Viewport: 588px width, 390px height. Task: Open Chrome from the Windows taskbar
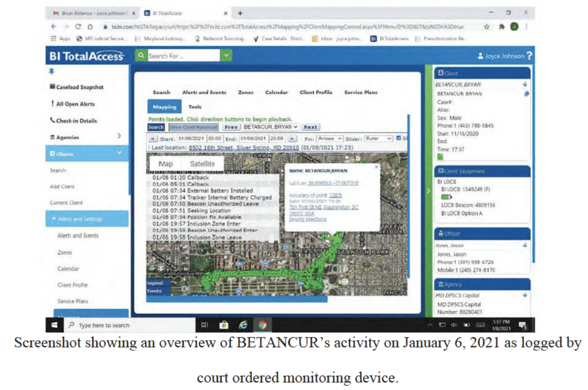[262, 325]
